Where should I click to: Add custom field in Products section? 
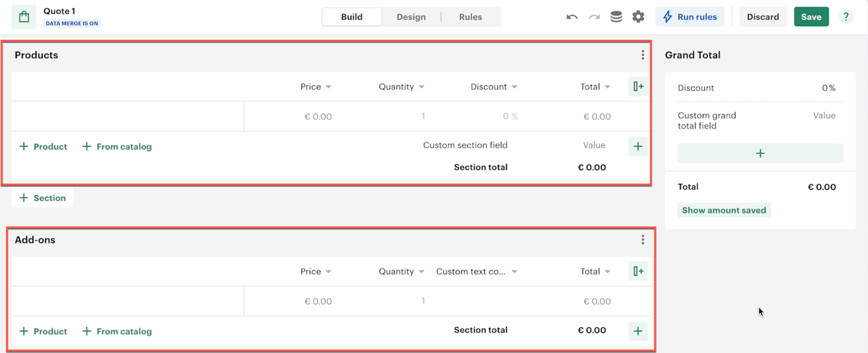pyautogui.click(x=638, y=146)
